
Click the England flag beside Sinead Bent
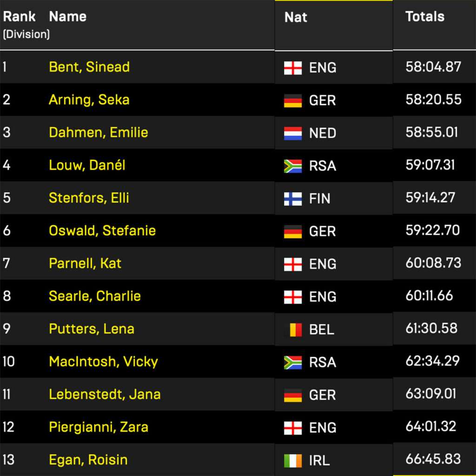point(293,68)
